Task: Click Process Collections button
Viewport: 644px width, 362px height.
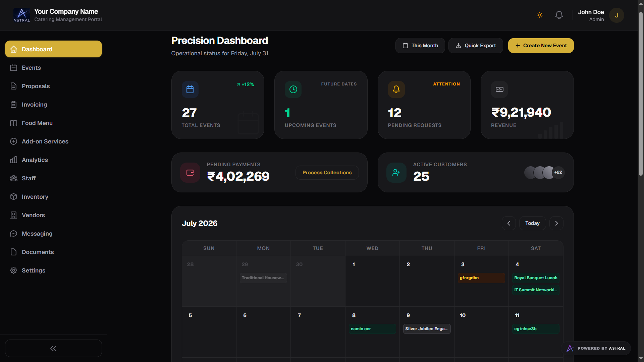Action: tap(327, 173)
